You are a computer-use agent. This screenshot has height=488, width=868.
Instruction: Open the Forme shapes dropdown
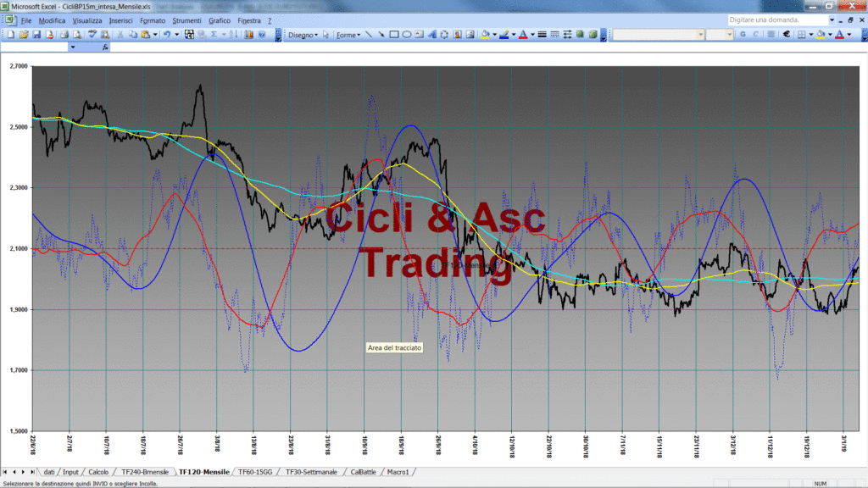click(348, 35)
